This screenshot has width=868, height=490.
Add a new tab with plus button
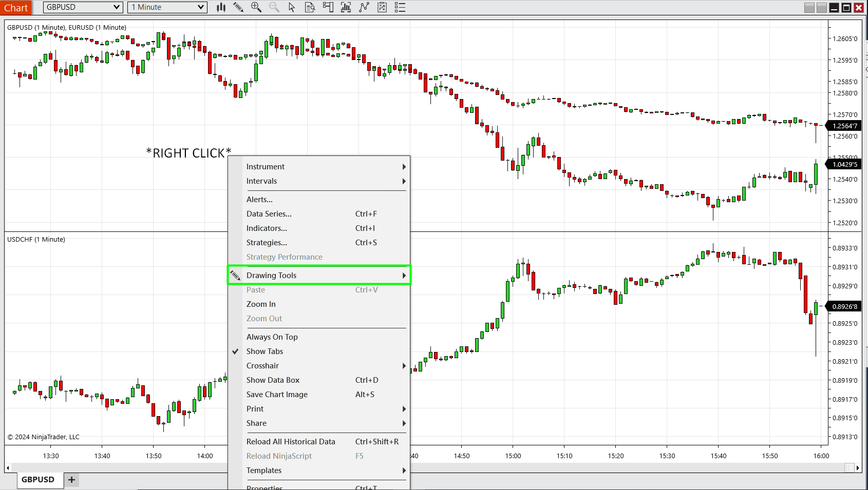click(71, 480)
